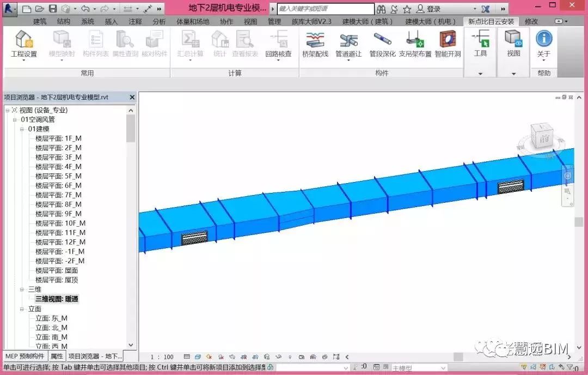The height and width of the screenshot is (375, 588).
Task: Launch the 桥架配线 cable tray wiring tool
Action: (x=315, y=45)
